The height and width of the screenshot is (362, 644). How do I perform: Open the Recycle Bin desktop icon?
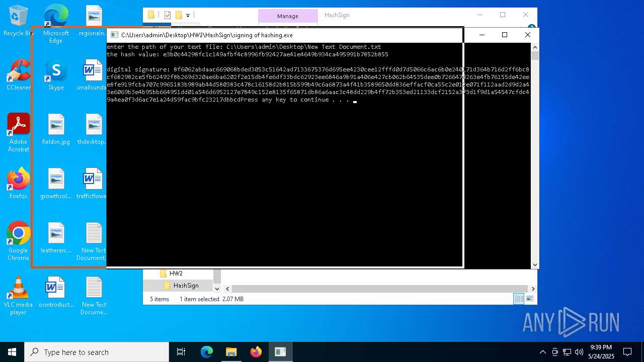[x=18, y=21]
